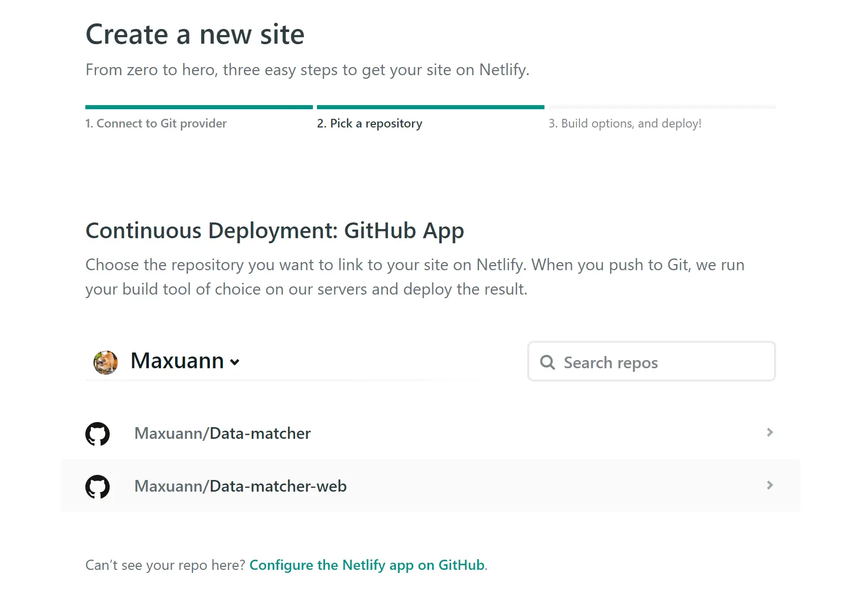Click the GitHub icon beside Maxuann/Data-matcher

(98, 434)
